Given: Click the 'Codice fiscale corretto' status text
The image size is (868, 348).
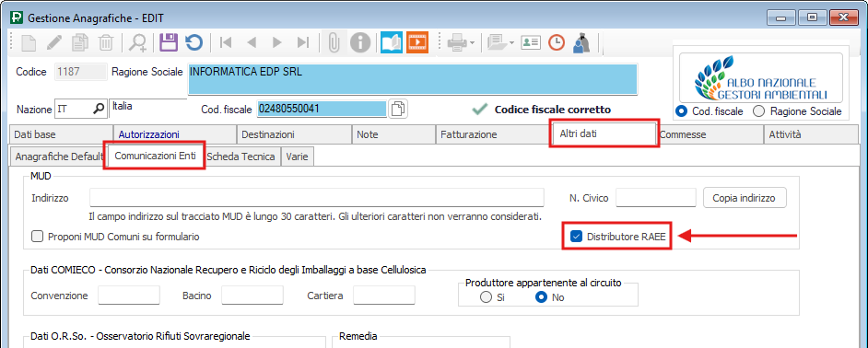Looking at the screenshot, I should pyautogui.click(x=553, y=110).
